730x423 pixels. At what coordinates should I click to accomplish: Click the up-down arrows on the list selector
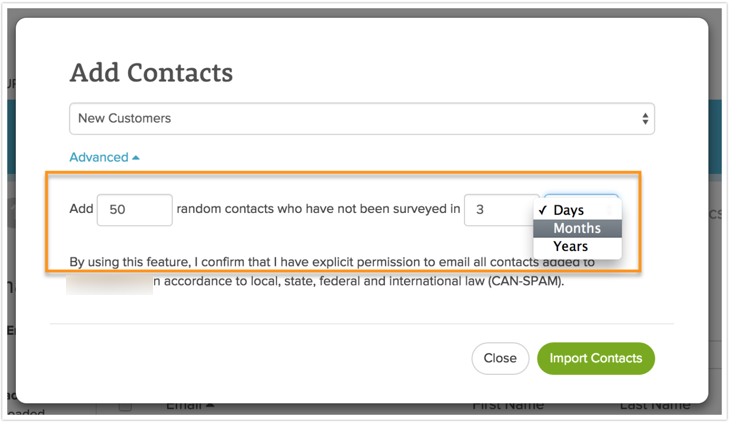(x=645, y=119)
